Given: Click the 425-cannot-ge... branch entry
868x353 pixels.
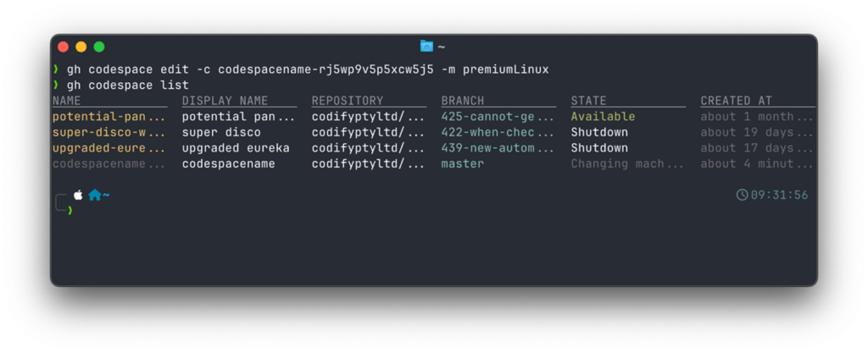Looking at the screenshot, I should pyautogui.click(x=498, y=117).
